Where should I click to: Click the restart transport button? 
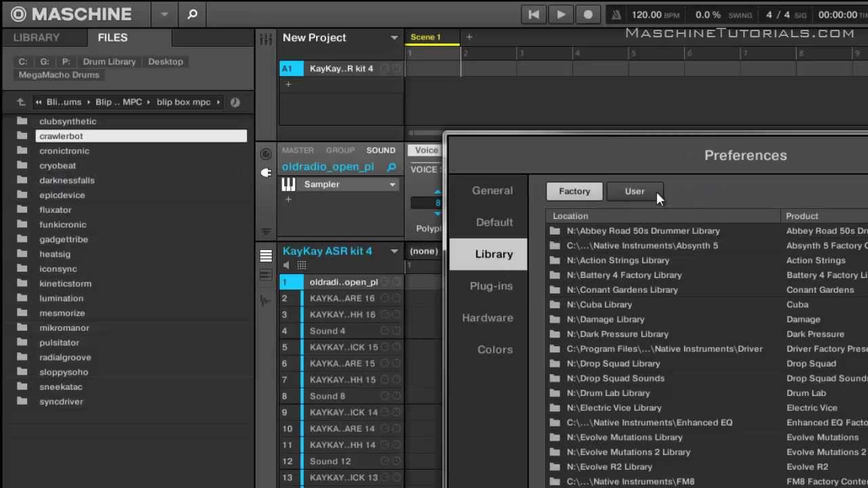coord(534,14)
